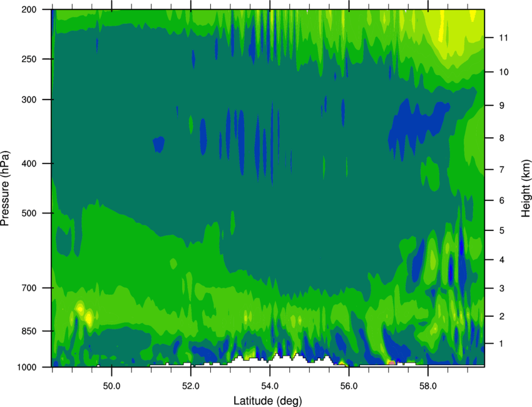The width and height of the screenshot is (532, 407).
Task: Click the 500 pressure tick label
Action: tap(29, 213)
